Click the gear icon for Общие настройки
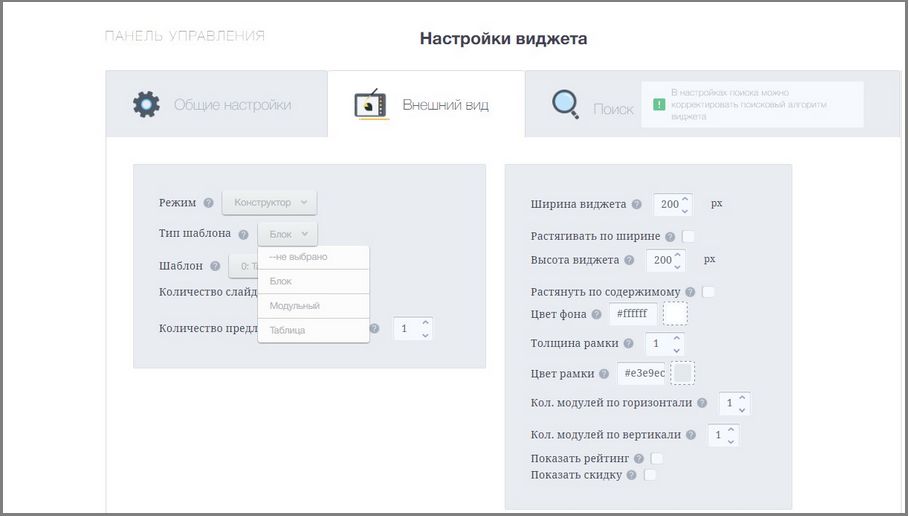Screen dimensions: 909x516 pyautogui.click(x=146, y=104)
